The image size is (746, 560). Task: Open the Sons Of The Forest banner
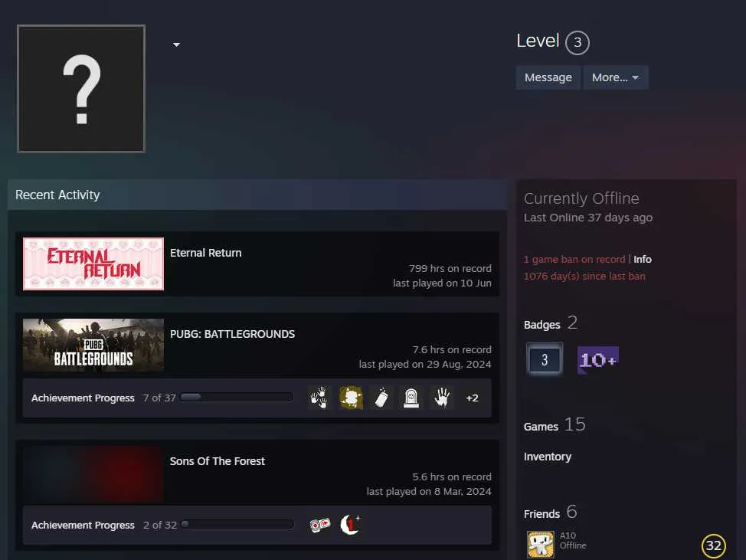[93, 474]
